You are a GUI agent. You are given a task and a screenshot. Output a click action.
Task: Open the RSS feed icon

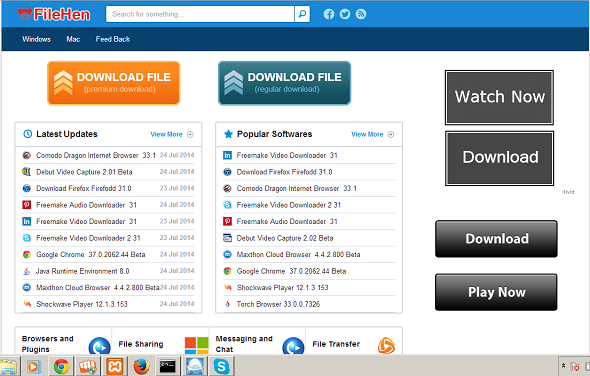tap(361, 14)
